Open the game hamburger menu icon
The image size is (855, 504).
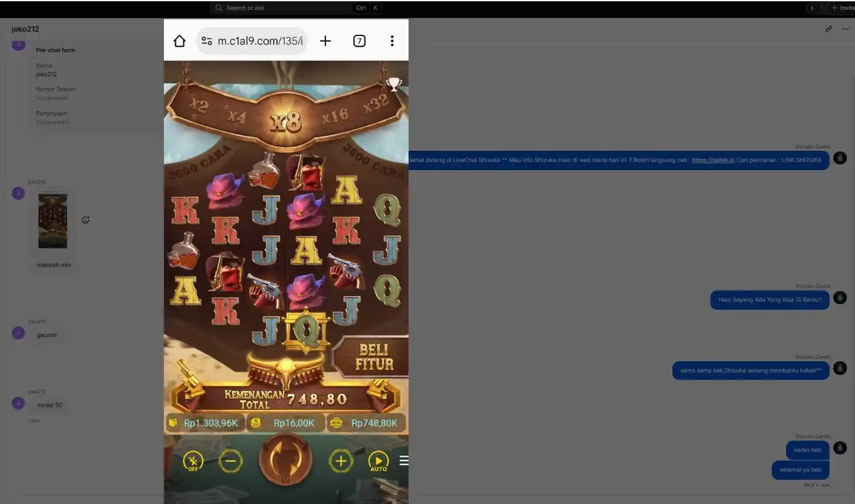(x=404, y=461)
